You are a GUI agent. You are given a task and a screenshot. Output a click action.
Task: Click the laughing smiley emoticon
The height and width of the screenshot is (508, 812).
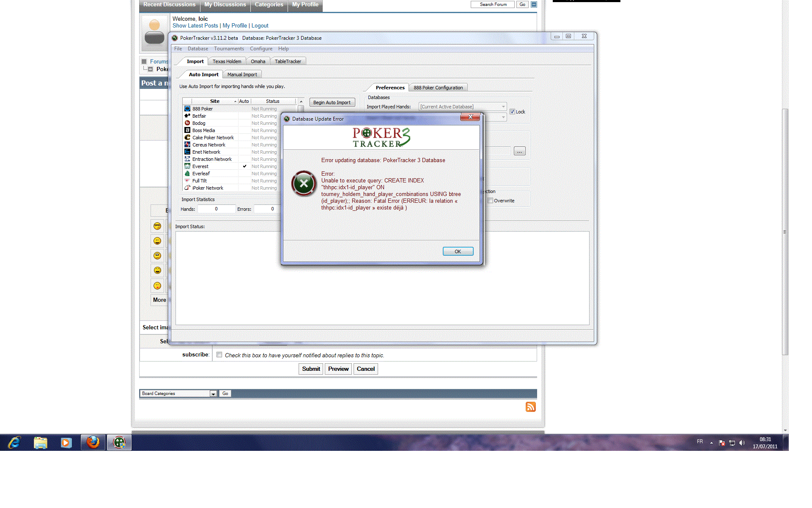[x=157, y=271]
